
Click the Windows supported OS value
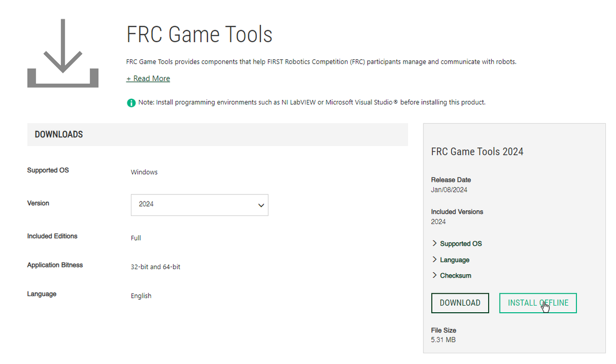coord(144,172)
